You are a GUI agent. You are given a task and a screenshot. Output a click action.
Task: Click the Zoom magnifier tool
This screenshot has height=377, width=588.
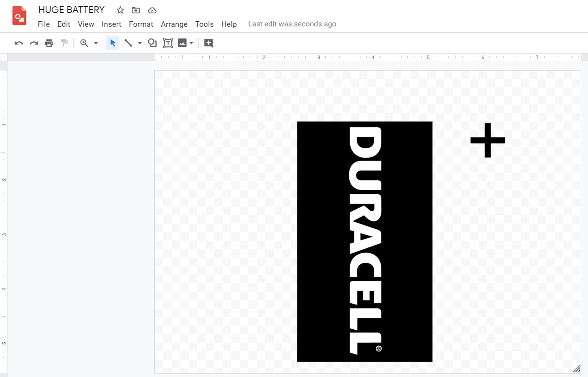coord(84,43)
